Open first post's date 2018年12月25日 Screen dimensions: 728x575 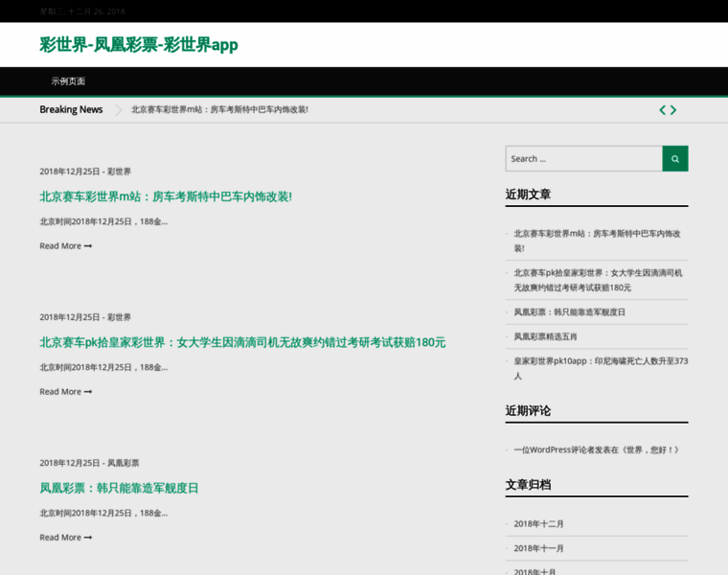point(70,172)
